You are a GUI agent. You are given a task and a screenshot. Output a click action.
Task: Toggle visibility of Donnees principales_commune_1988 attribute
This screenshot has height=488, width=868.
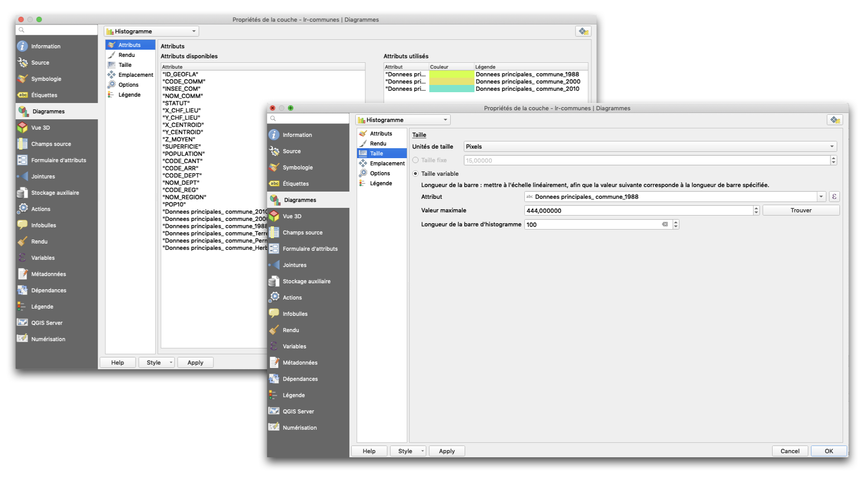pos(451,73)
